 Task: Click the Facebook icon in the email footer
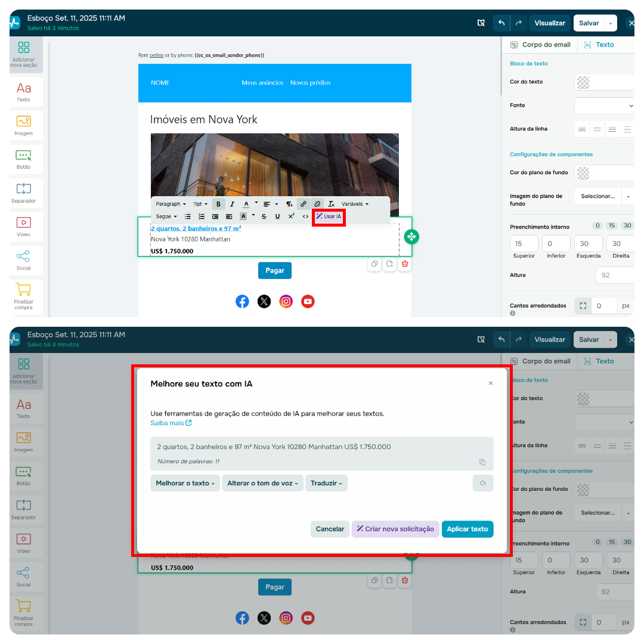pyautogui.click(x=242, y=301)
